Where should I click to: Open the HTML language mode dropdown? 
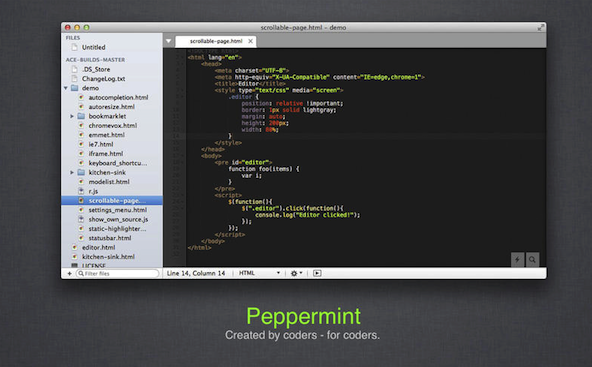[x=259, y=273]
